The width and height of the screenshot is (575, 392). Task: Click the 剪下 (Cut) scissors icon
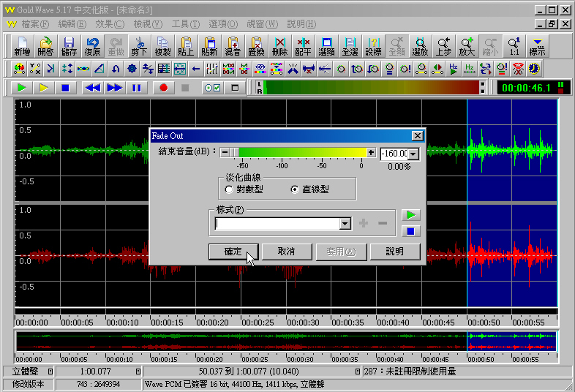point(139,46)
